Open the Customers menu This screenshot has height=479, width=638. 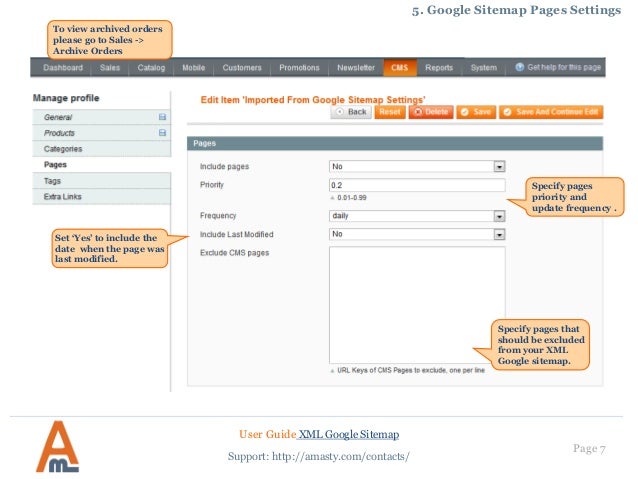pyautogui.click(x=242, y=68)
